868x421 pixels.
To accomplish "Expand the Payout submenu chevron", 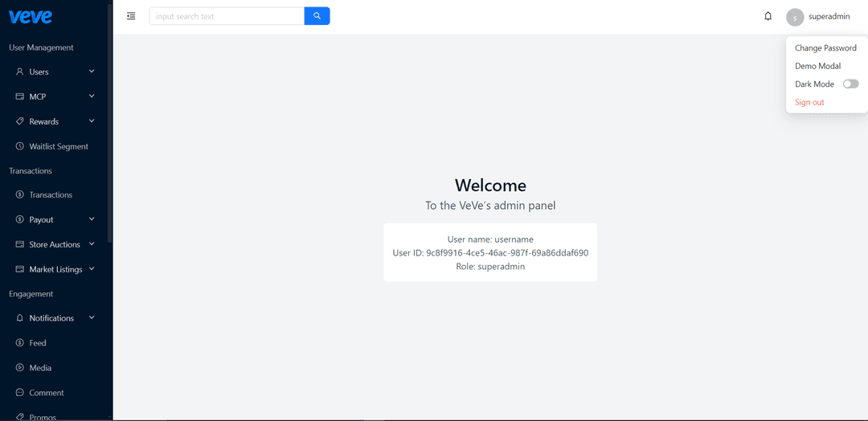I will 92,219.
